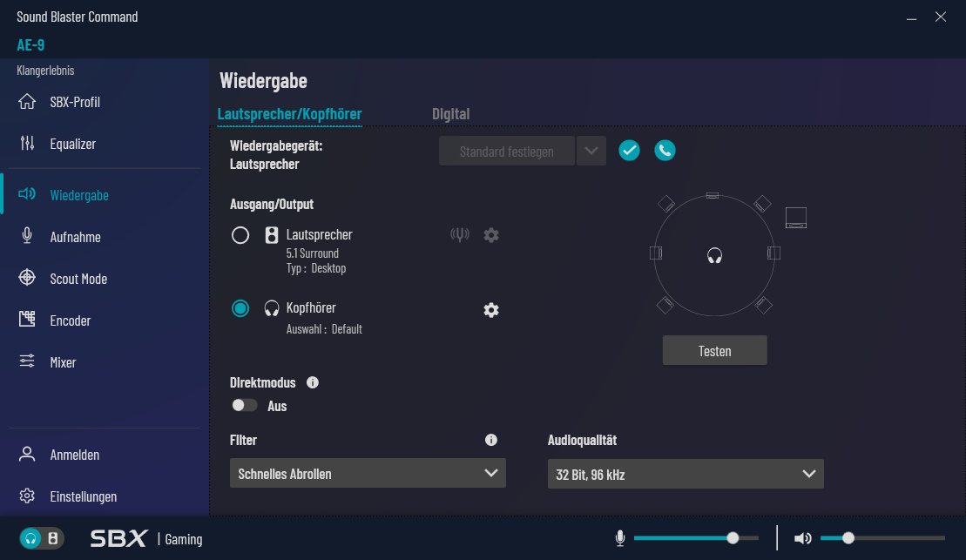This screenshot has height=560, width=966.
Task: Click the headphone icon in diagram center
Action: pos(714,255)
